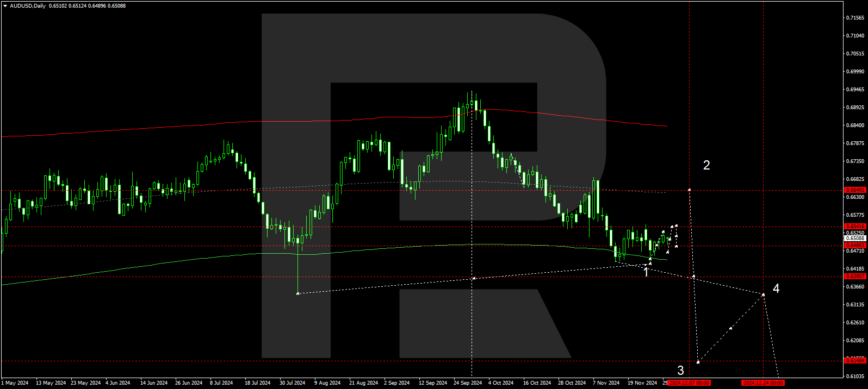Click the 13 May 2024 date label
Screen dimensions: 868x389
point(51,383)
